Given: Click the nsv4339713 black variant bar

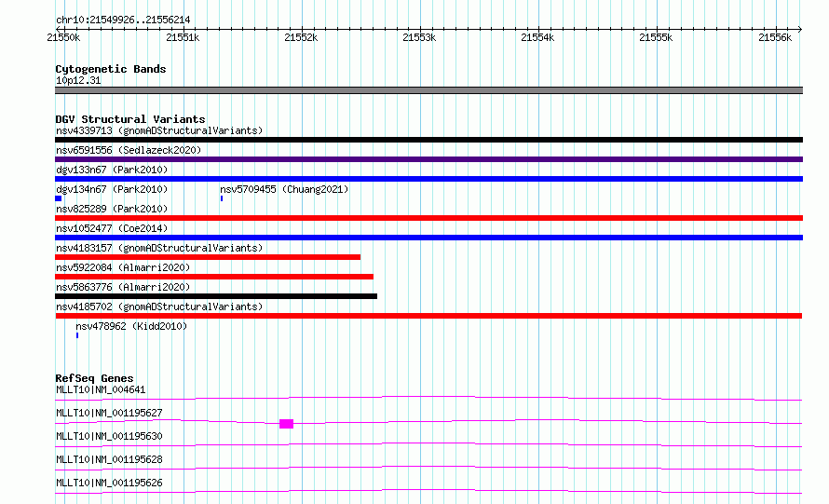Looking at the screenshot, I should [428, 140].
